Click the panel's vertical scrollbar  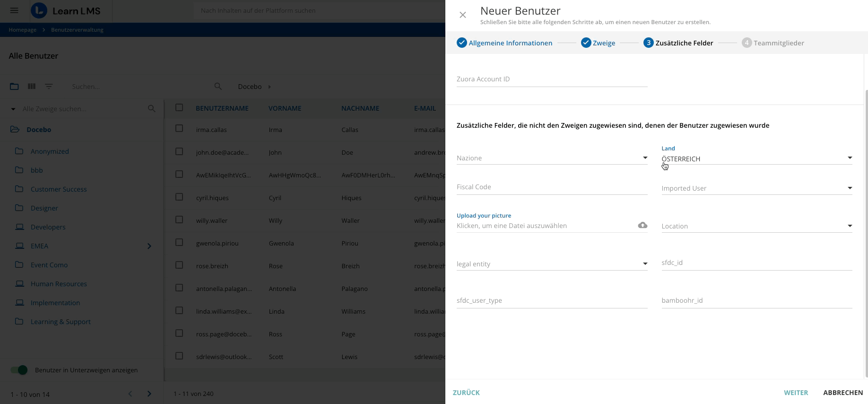866,232
